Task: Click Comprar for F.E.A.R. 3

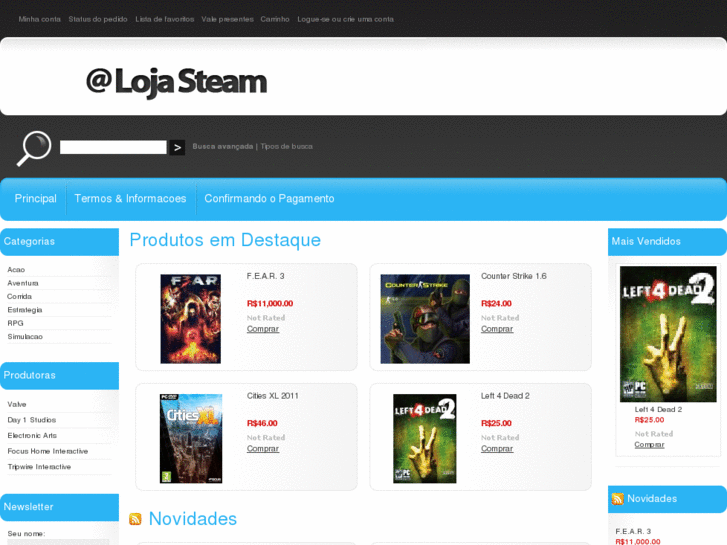Action: (263, 329)
